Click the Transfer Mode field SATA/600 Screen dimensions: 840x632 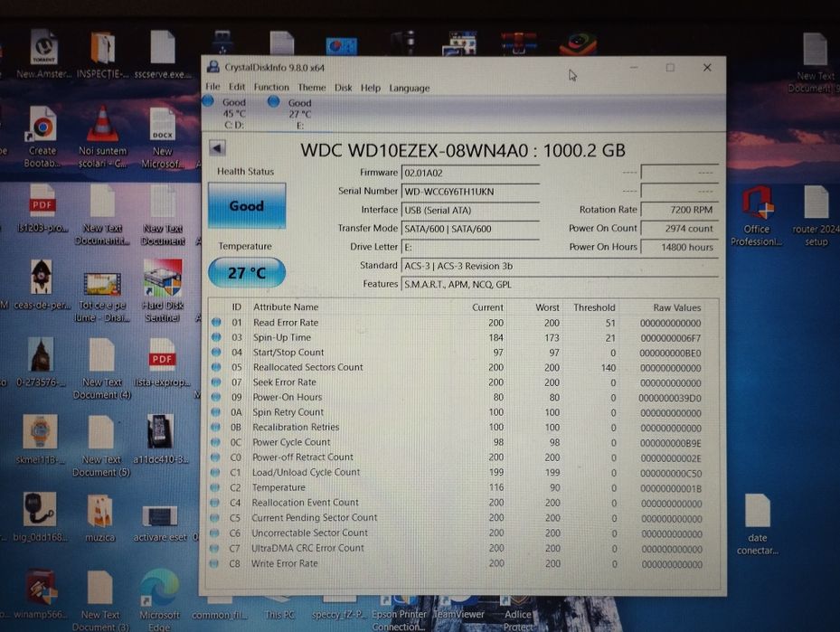[470, 229]
